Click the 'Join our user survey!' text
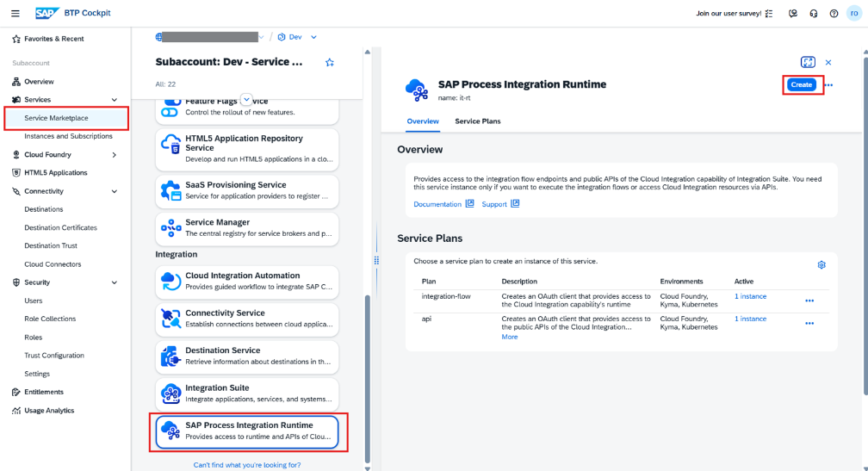868x471 pixels. point(728,13)
